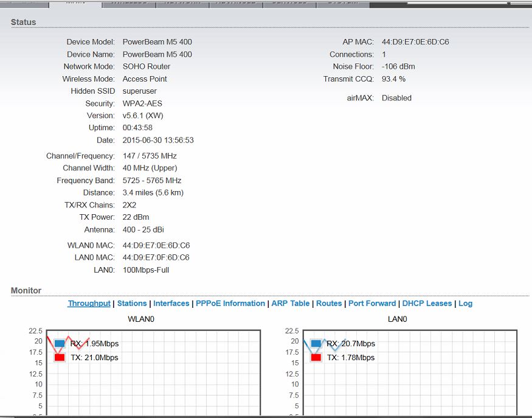
Task: Click the Channel Width value "40 MHz (Upper)"
Action: [150, 168]
